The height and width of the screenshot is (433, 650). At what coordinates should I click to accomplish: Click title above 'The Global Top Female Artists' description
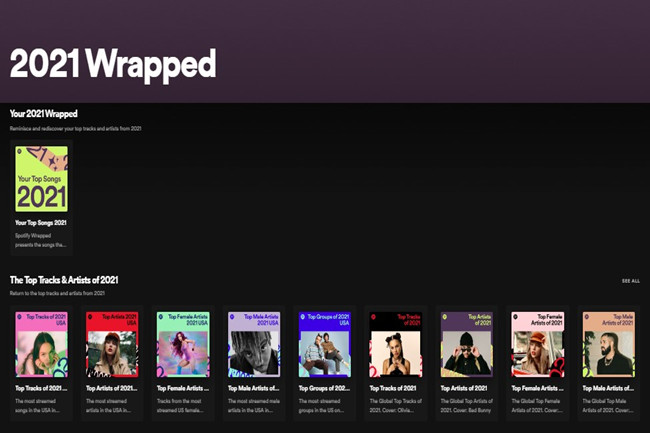coord(537,388)
